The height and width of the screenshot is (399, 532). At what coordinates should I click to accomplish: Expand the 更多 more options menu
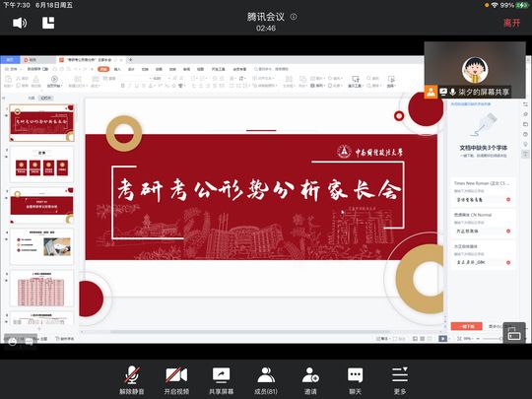click(x=400, y=380)
